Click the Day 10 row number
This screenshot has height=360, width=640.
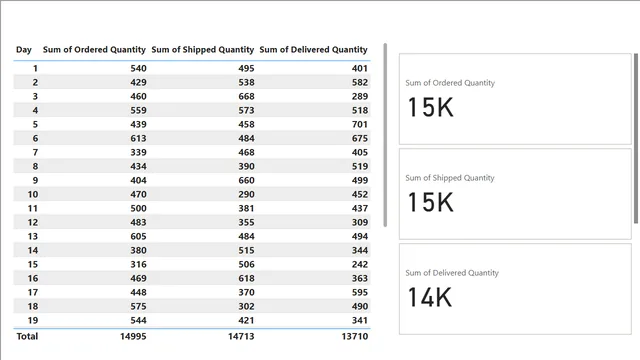pos(33,194)
